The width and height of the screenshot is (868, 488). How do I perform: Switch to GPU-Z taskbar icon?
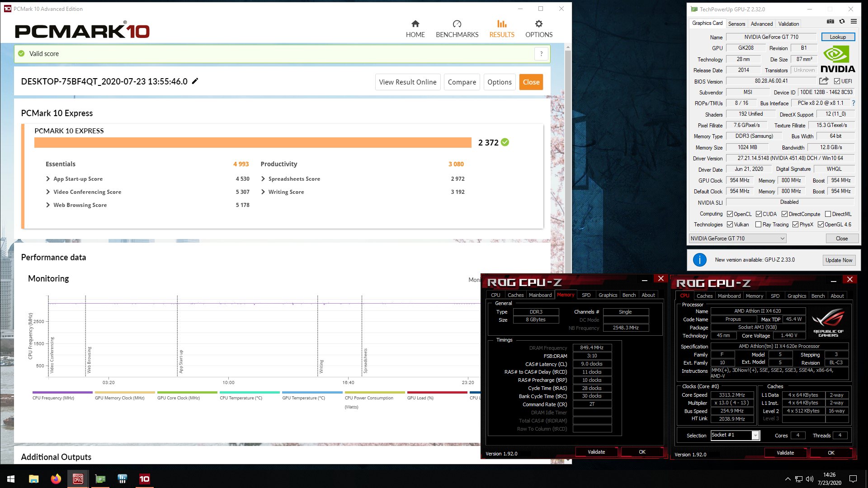click(x=100, y=479)
